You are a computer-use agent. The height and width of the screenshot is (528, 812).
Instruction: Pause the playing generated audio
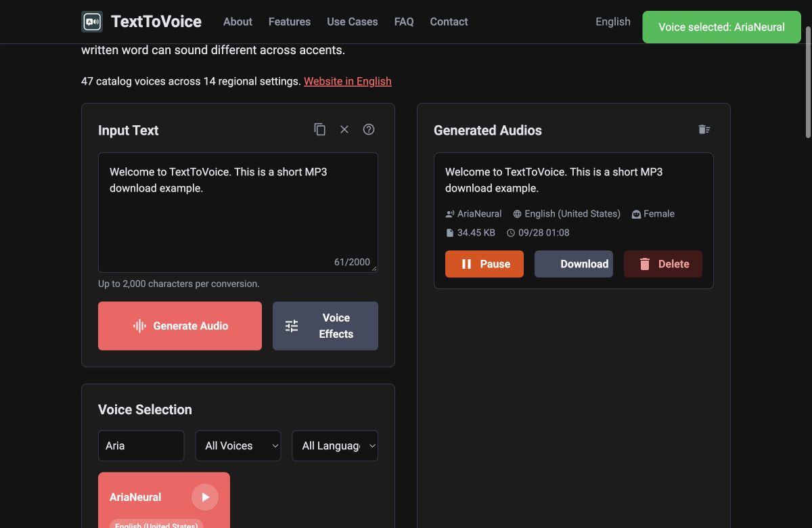(484, 264)
